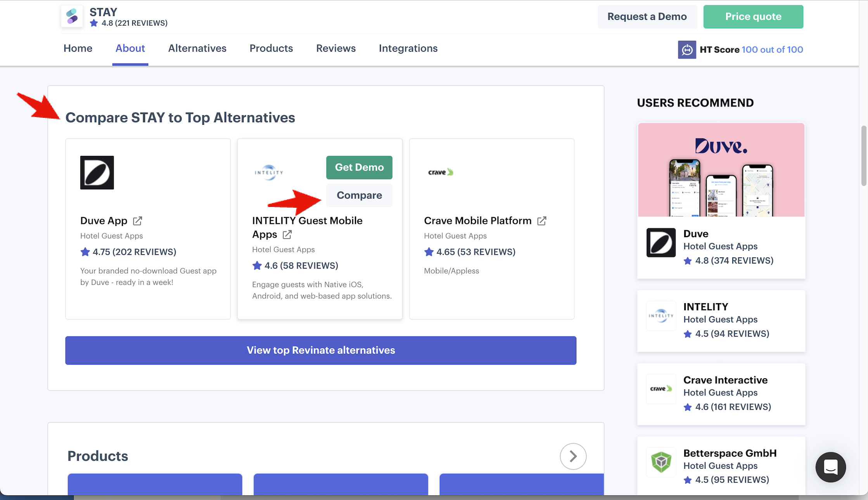
Task: Click the Duve App logo in first card
Action: coord(97,172)
